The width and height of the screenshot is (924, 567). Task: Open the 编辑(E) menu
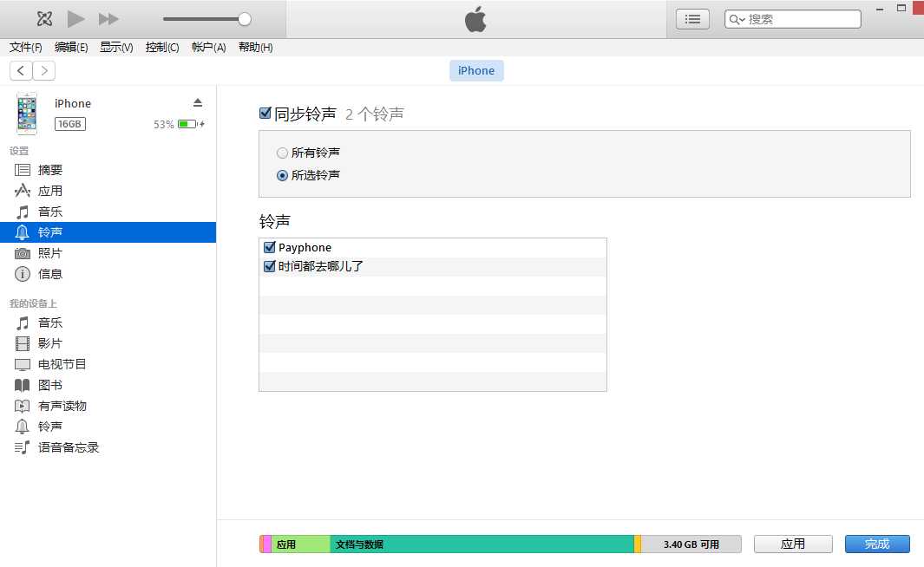pyautogui.click(x=71, y=47)
